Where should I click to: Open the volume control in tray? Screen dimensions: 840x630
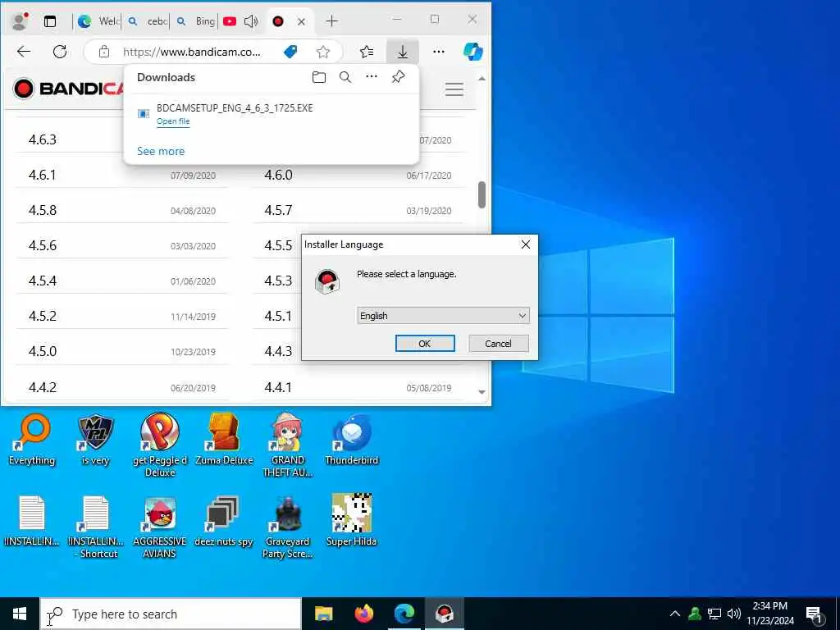pyautogui.click(x=734, y=614)
